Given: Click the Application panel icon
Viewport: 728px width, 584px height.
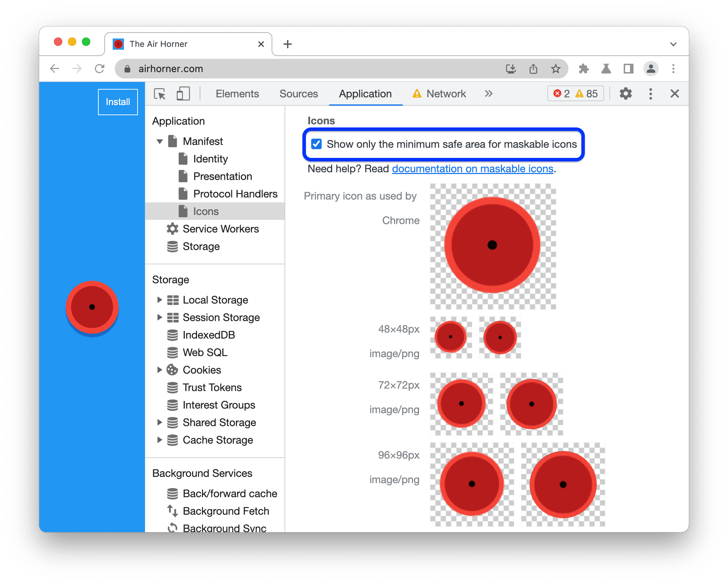Looking at the screenshot, I should 364,93.
